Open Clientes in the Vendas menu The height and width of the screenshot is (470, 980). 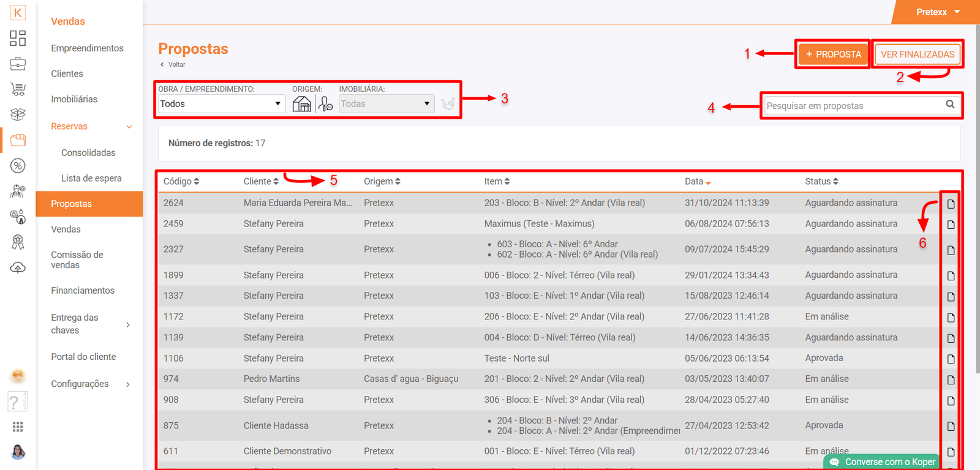click(67, 73)
